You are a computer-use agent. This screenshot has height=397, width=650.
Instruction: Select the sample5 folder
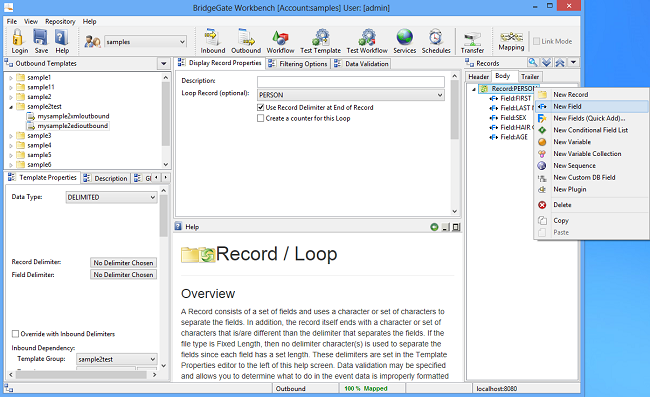point(39,155)
